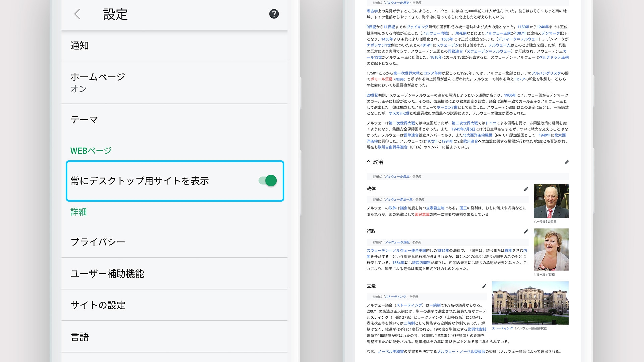Screen dimensions: 644x362
Task: Toggle 常にデスクトップ用サイトを表示 switch off
Action: click(268, 181)
